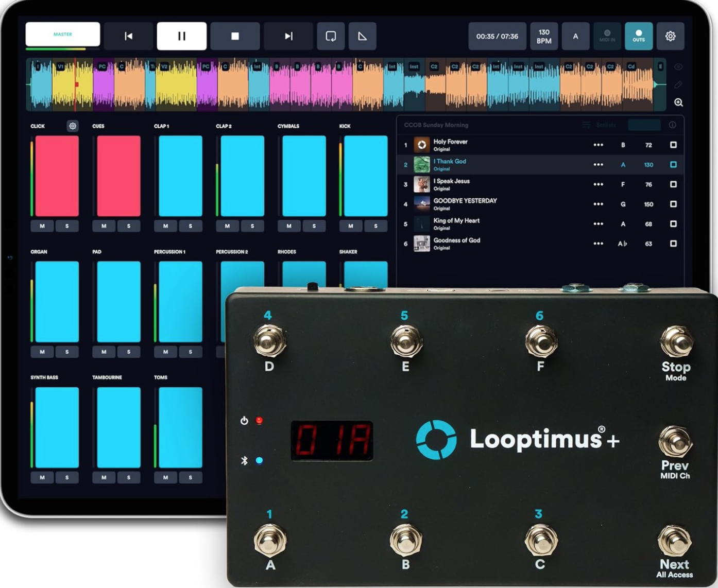Adjust the CLICK track red fader
The width and height of the screenshot is (718, 588).
tap(57, 176)
